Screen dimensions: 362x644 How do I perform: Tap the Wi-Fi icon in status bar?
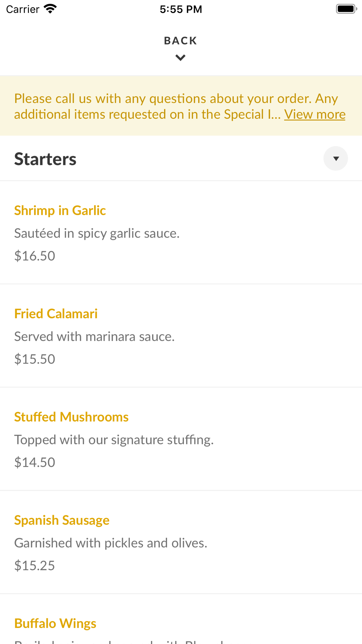tap(50, 9)
